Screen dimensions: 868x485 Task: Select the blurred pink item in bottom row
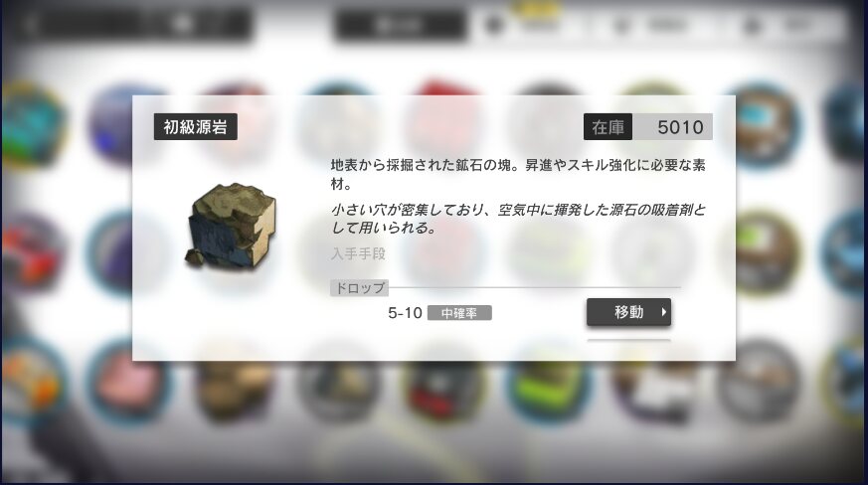coord(129,383)
